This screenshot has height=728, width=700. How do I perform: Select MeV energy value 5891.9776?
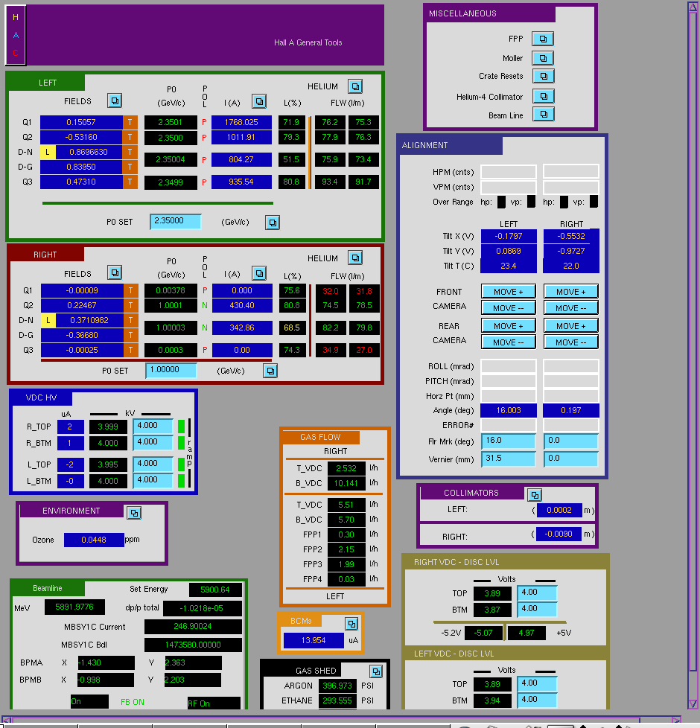[74, 607]
